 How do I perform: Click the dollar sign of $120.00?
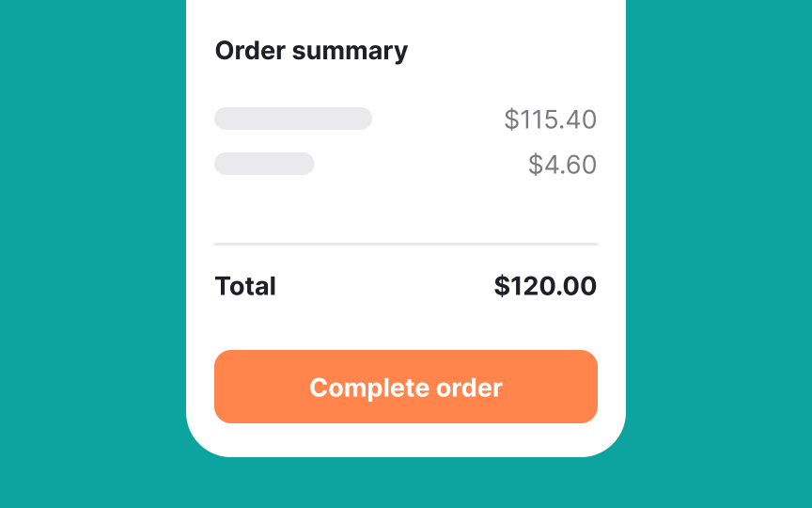[502, 286]
